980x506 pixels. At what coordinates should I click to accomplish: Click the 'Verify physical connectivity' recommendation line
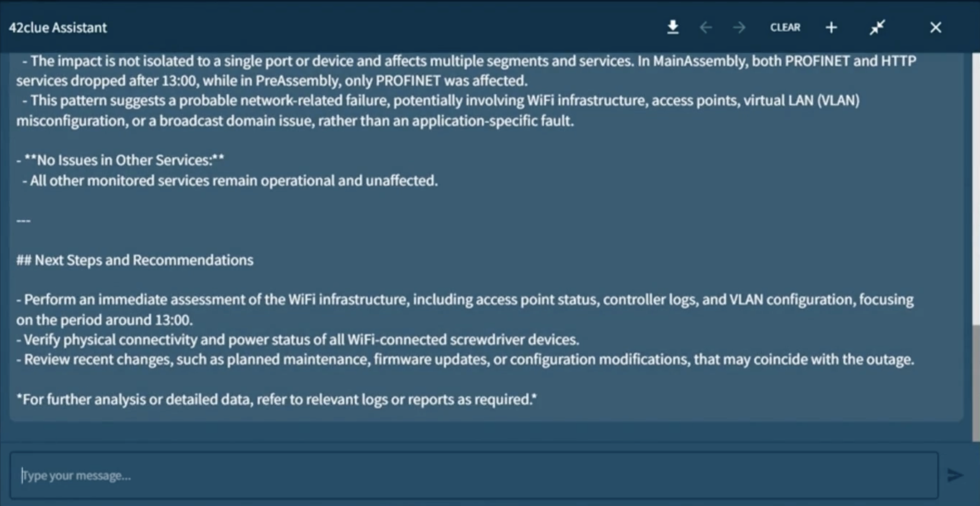299,340
